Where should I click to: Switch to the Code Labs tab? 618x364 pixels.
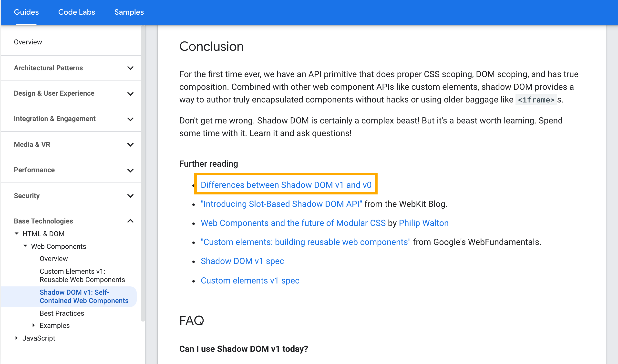(77, 12)
